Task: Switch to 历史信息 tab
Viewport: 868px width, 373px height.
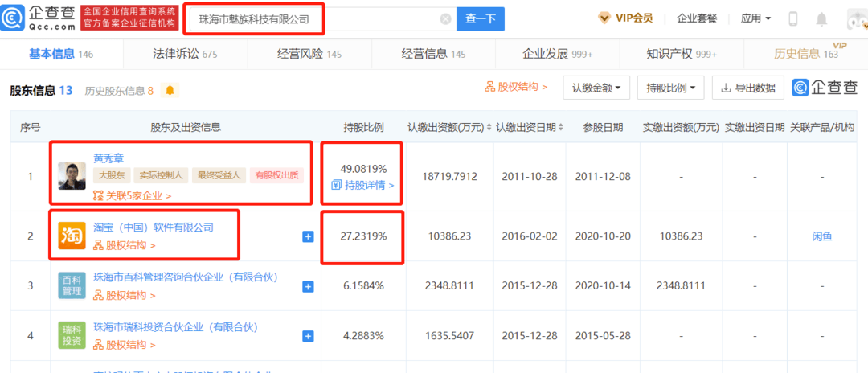Action: pyautogui.click(x=807, y=53)
